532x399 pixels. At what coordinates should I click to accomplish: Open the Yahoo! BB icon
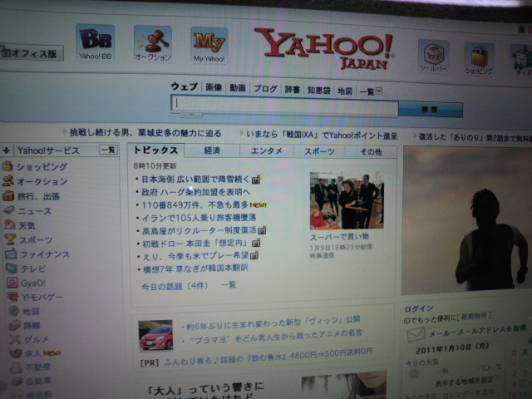[x=96, y=42]
